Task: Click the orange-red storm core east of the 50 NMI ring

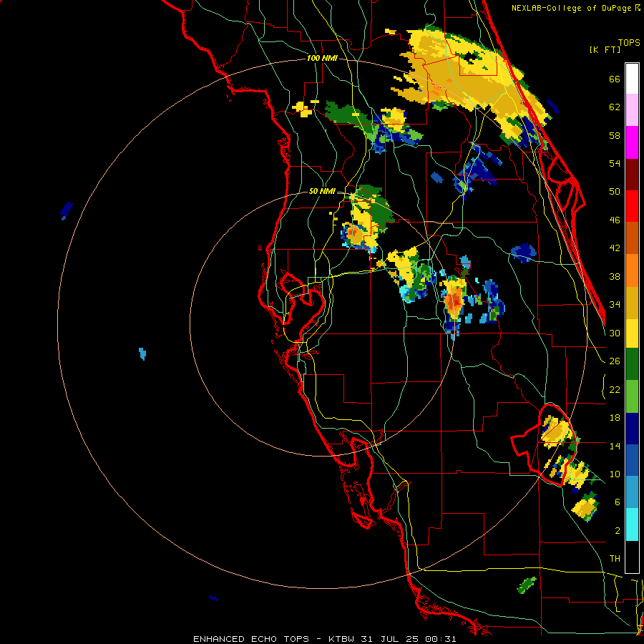Action: coord(454,302)
